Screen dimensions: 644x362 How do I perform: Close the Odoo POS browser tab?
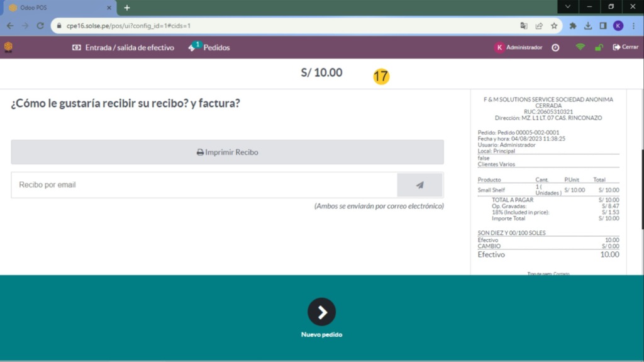click(109, 8)
